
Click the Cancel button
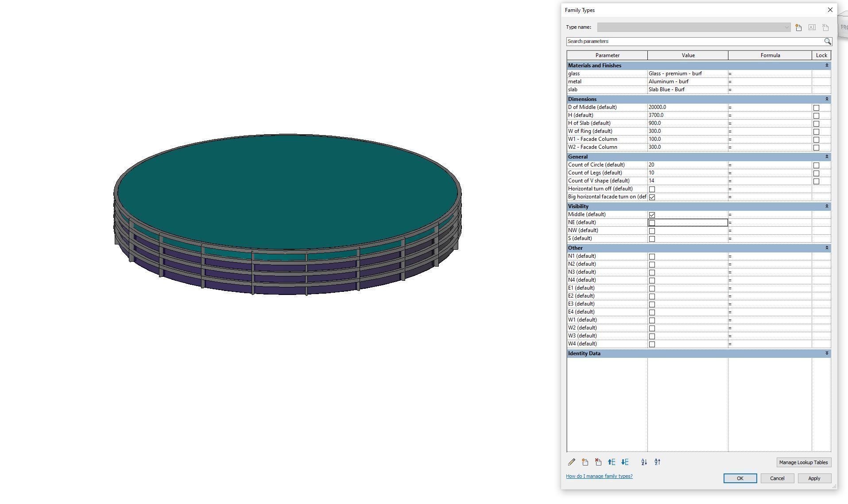coord(777,478)
